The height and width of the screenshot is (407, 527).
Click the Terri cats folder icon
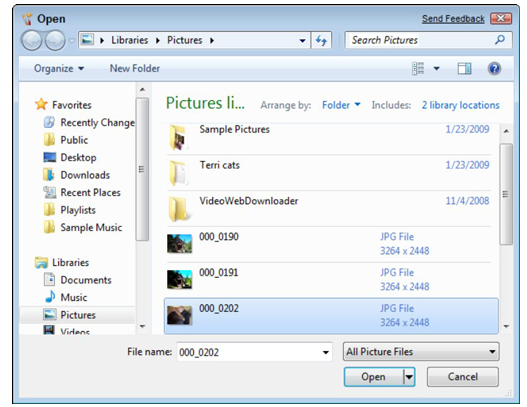coord(178,173)
